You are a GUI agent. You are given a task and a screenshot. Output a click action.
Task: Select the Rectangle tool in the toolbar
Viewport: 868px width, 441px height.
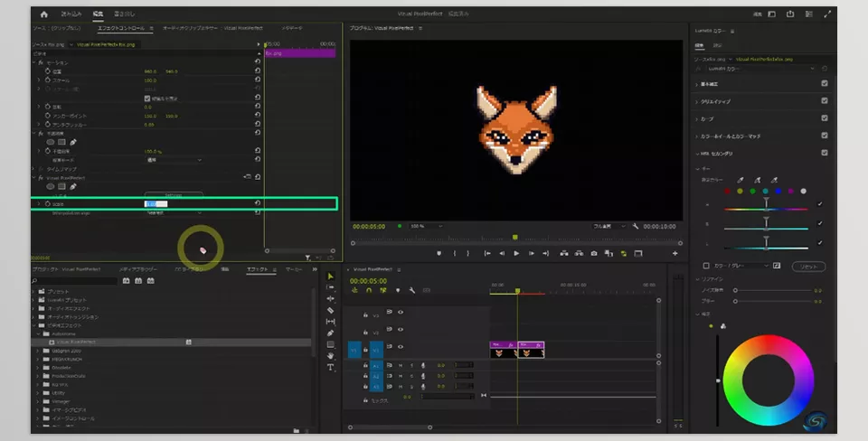point(331,344)
